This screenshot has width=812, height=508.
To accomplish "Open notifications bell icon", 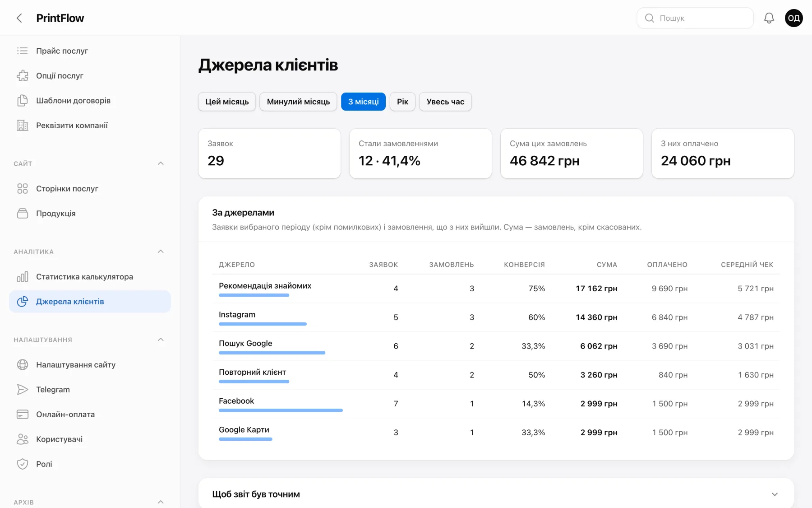I will 769,18.
